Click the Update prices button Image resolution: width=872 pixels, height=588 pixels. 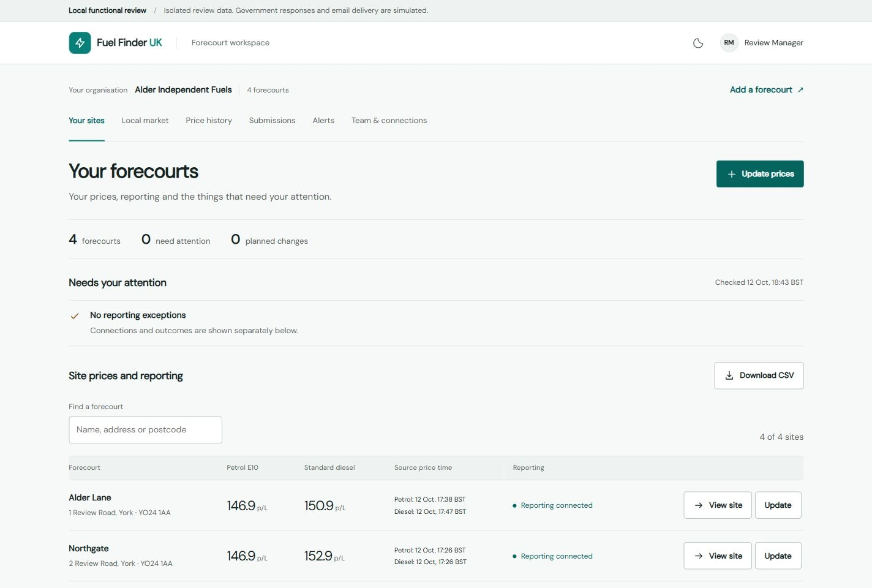coord(760,174)
